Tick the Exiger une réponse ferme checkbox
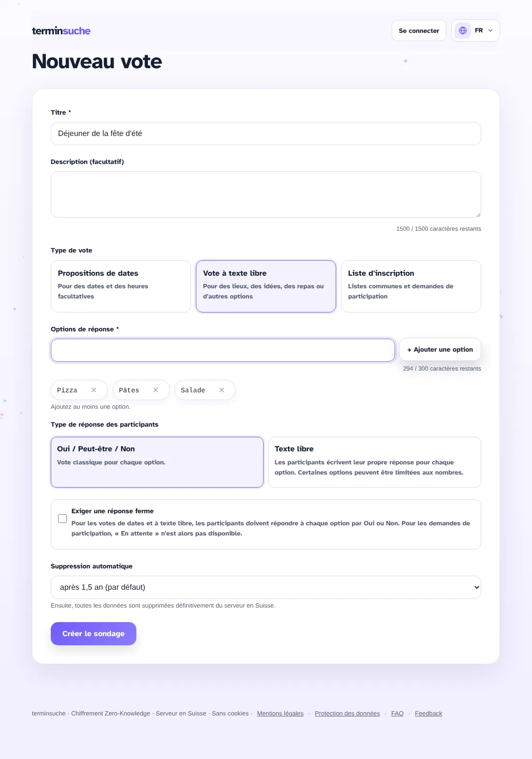This screenshot has height=759, width=532. (x=62, y=519)
